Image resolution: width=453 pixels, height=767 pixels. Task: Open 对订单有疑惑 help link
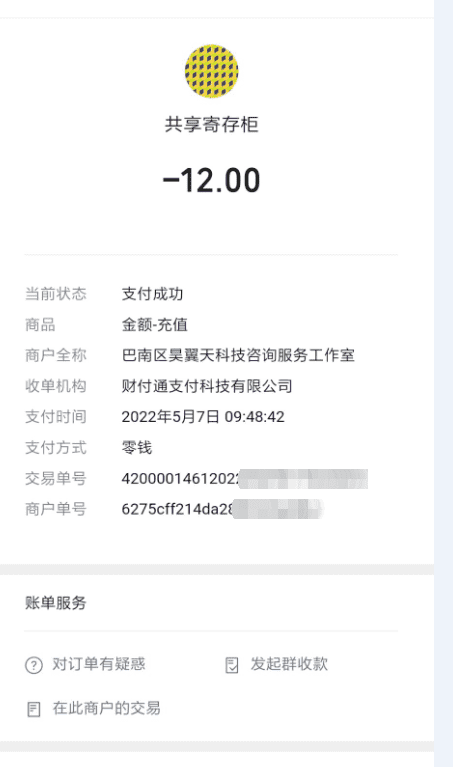pos(99,664)
